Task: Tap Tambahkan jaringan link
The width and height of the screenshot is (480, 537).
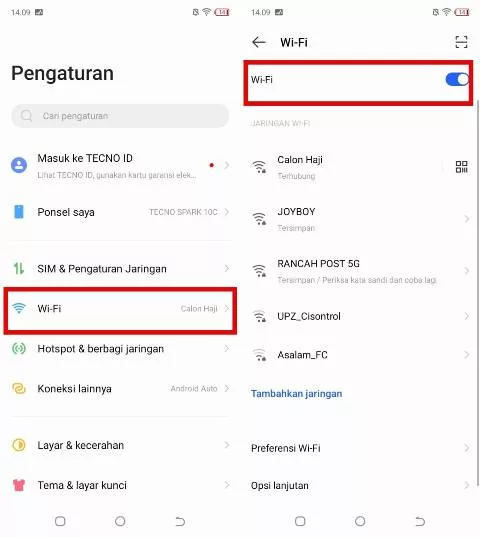Action: point(296,394)
